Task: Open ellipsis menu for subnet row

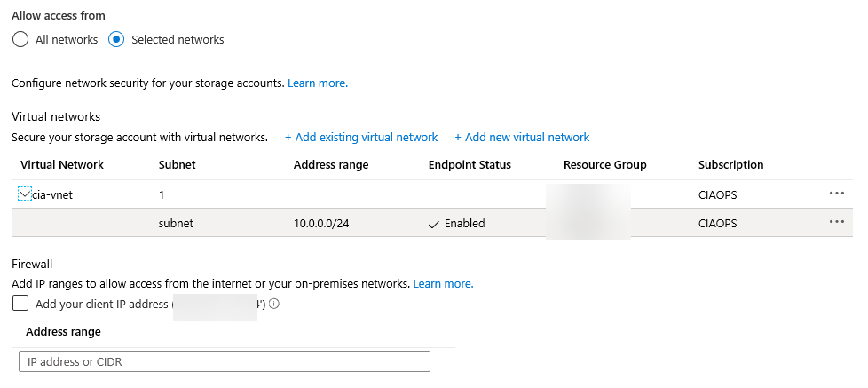Action: pyautogui.click(x=836, y=222)
